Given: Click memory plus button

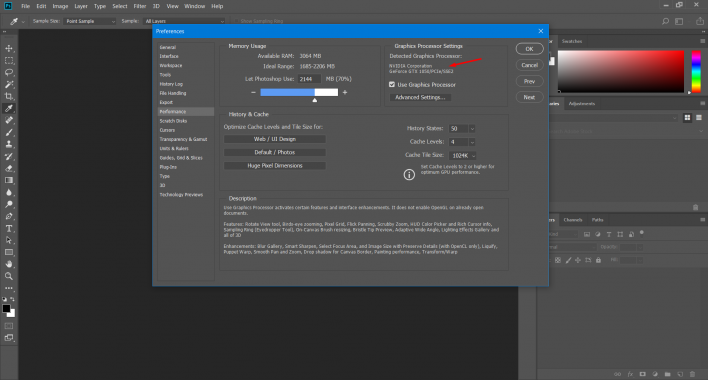Looking at the screenshot, I should pyautogui.click(x=345, y=93).
